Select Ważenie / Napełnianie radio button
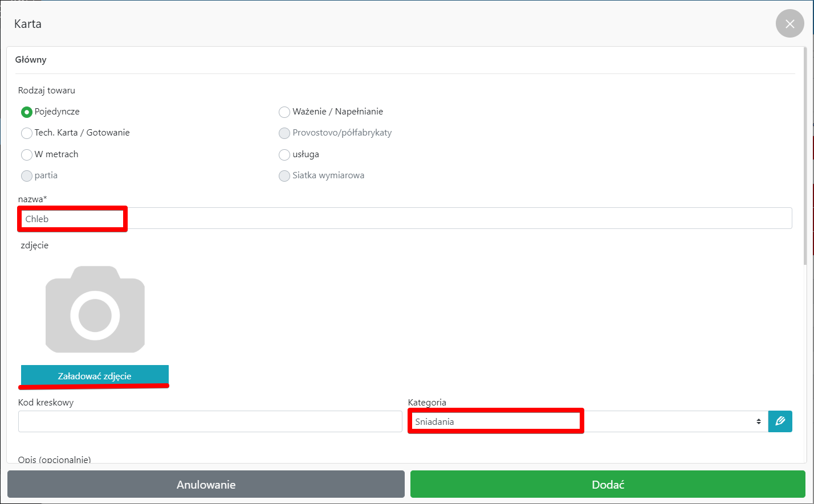814x504 pixels. 284,112
